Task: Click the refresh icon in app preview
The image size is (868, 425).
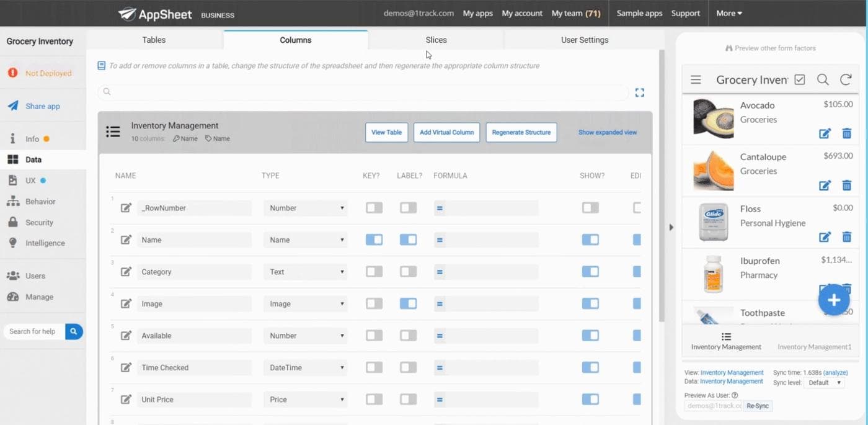Action: point(845,79)
